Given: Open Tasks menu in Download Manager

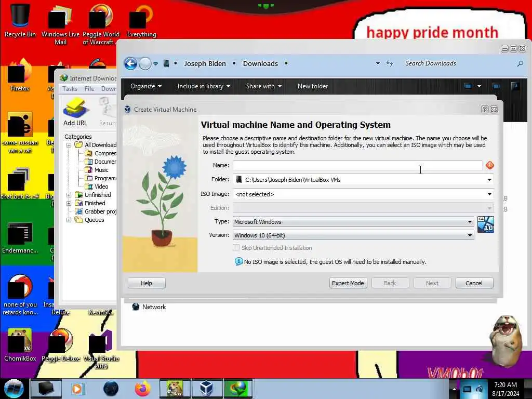Looking at the screenshot, I should click(x=70, y=88).
